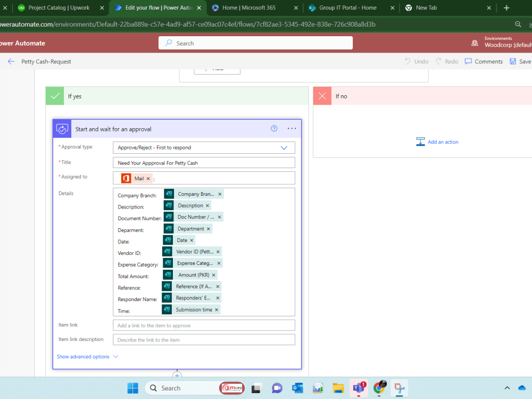Close the New Tab browser tab
Screen dimensions: 532x399
point(489,8)
